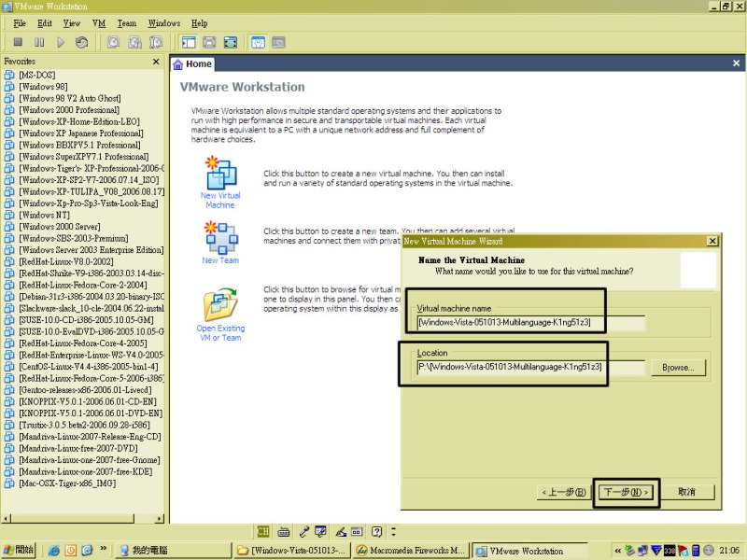Image resolution: width=747 pixels, height=560 pixels.
Task: Click the 上一步(B) back button
Action: pyautogui.click(x=564, y=492)
